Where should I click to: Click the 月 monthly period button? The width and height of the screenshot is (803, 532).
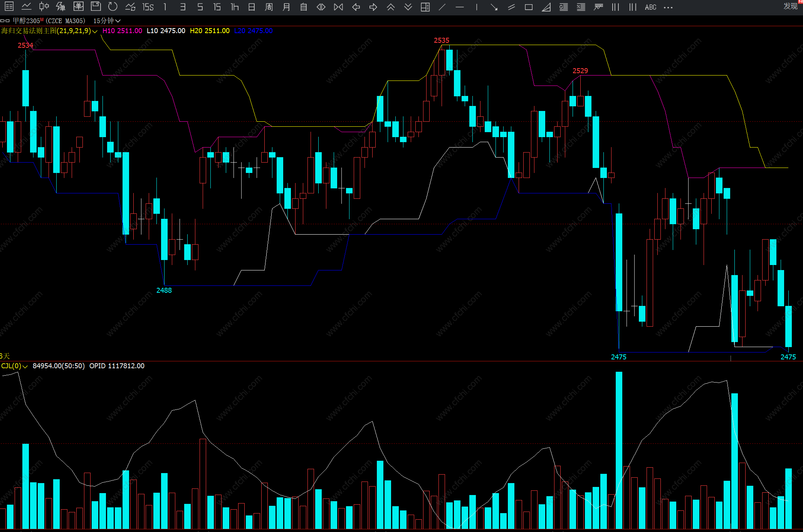(x=286, y=7)
